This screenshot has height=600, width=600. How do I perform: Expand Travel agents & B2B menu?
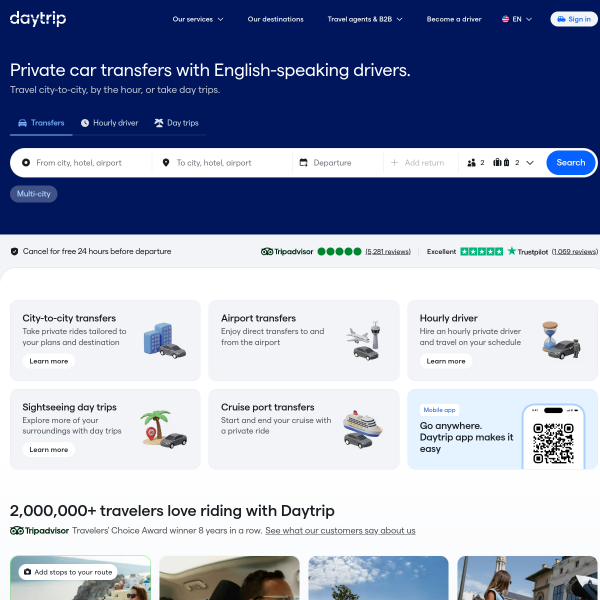365,19
